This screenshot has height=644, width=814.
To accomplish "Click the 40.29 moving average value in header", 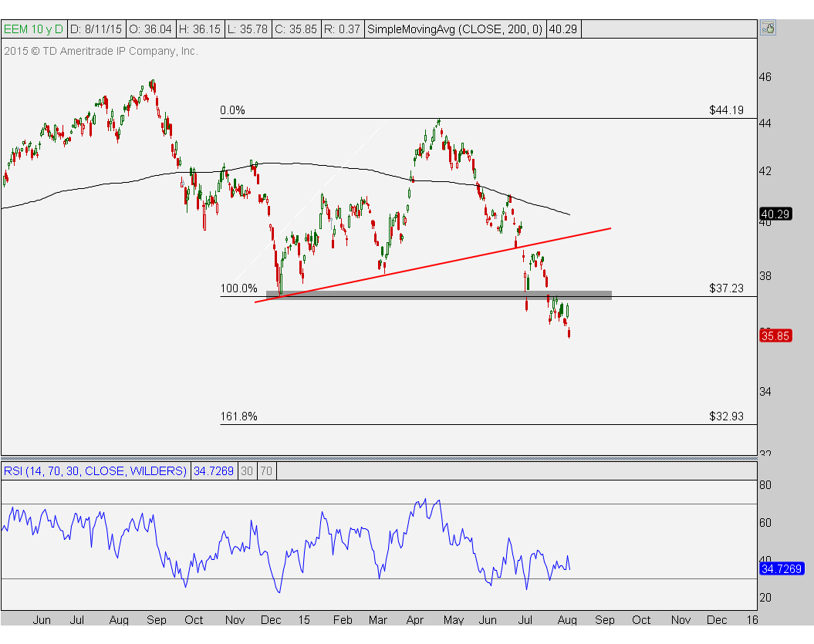I will click(x=563, y=29).
